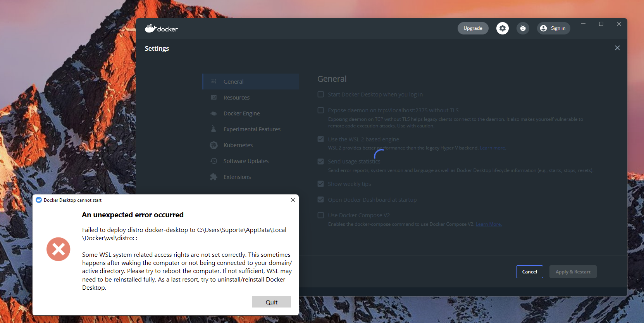Close the Docker Desktop window
Image resolution: width=644 pixels, height=323 pixels.
coord(619,24)
